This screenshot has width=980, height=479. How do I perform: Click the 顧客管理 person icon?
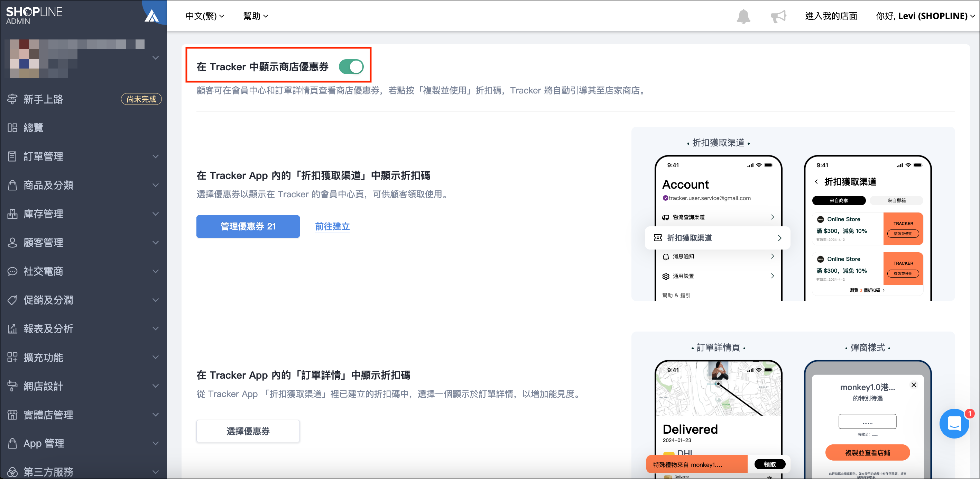pyautogui.click(x=12, y=243)
